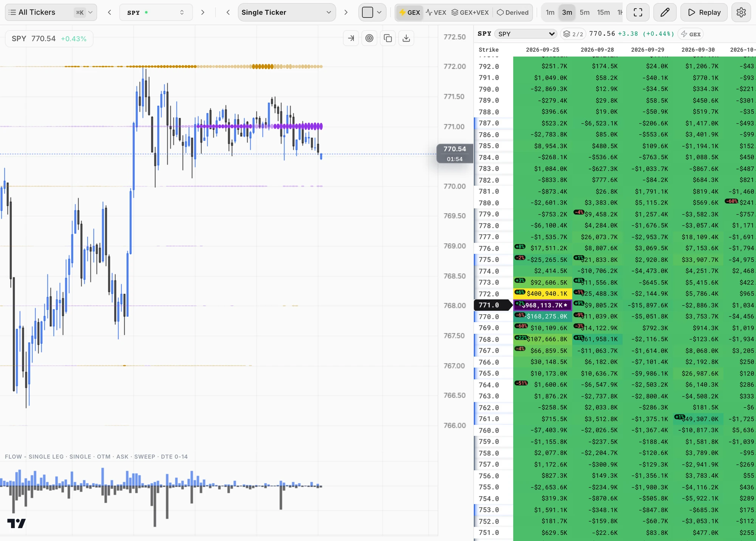The image size is (756, 541).
Task: Click the 770.56 price in GEX panel header
Action: 602,34
